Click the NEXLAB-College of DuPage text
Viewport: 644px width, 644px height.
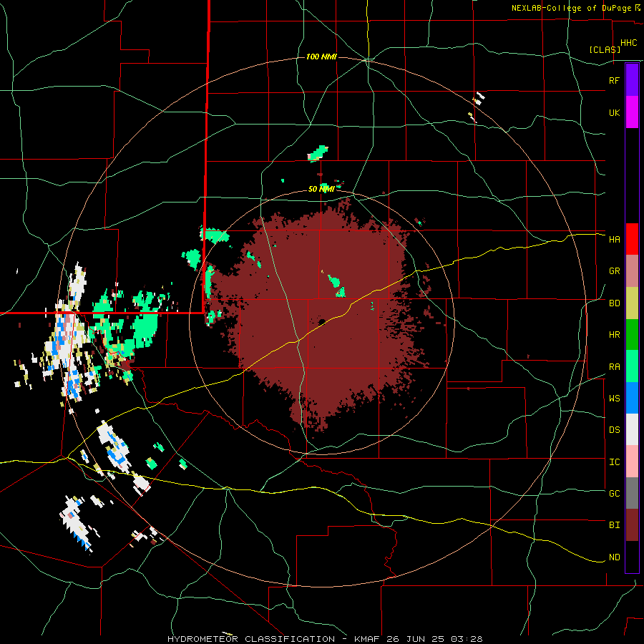pos(571,8)
